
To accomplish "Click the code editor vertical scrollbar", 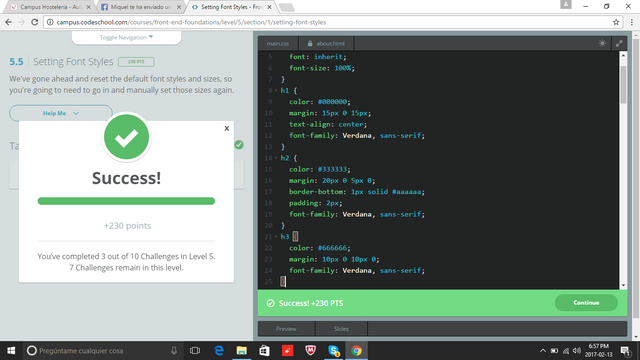I will (x=623, y=84).
